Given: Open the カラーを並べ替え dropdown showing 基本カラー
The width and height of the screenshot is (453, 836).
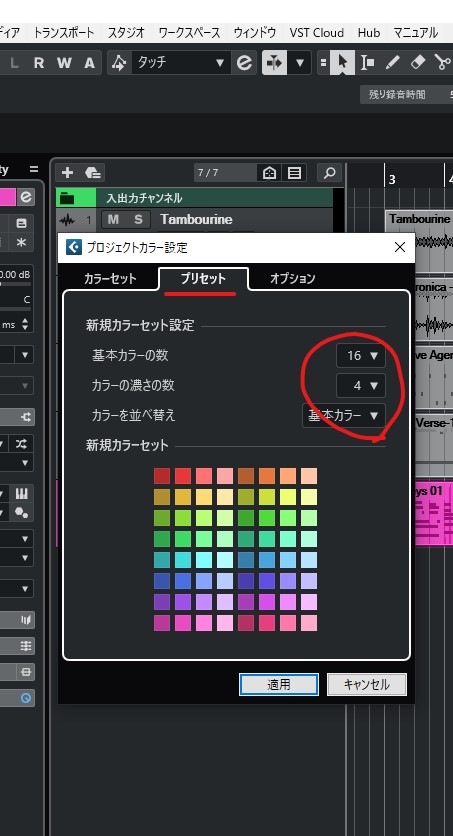Looking at the screenshot, I should click(344, 415).
